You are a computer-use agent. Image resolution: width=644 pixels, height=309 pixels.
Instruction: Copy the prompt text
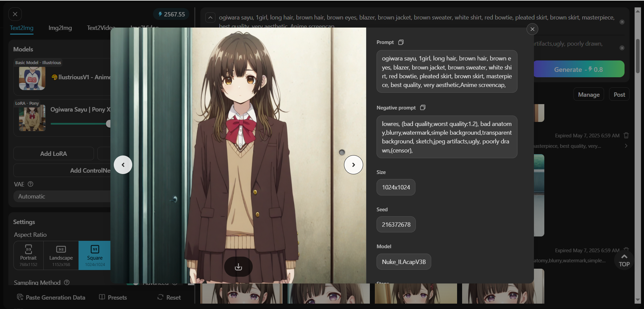pyautogui.click(x=401, y=42)
